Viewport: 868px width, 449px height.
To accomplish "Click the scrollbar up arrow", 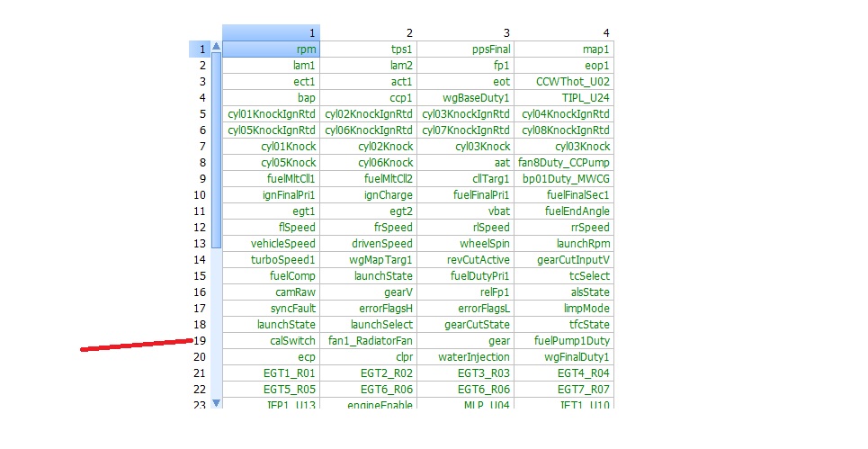I will click(x=216, y=48).
